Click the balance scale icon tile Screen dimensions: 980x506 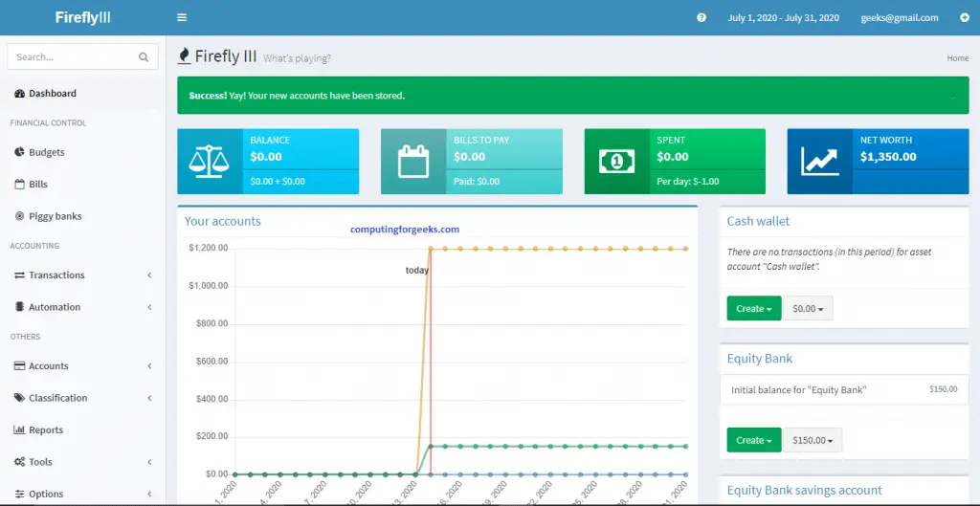point(210,161)
